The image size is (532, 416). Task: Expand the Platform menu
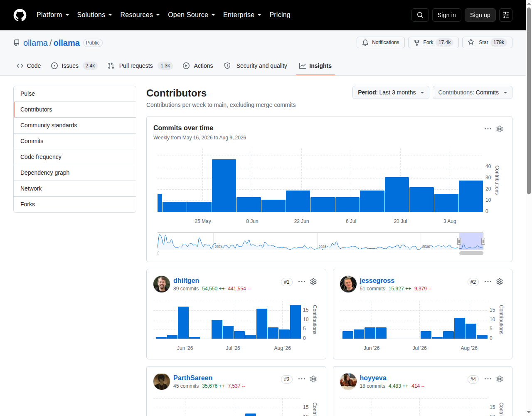53,15
